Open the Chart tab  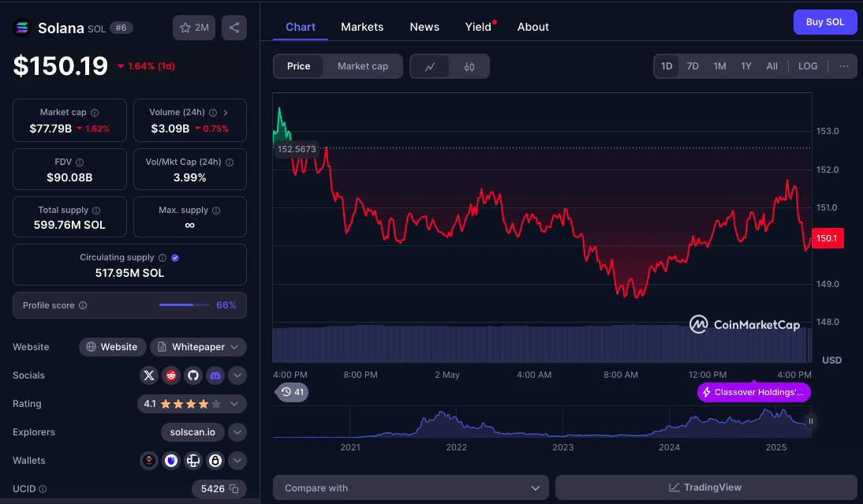coord(301,27)
